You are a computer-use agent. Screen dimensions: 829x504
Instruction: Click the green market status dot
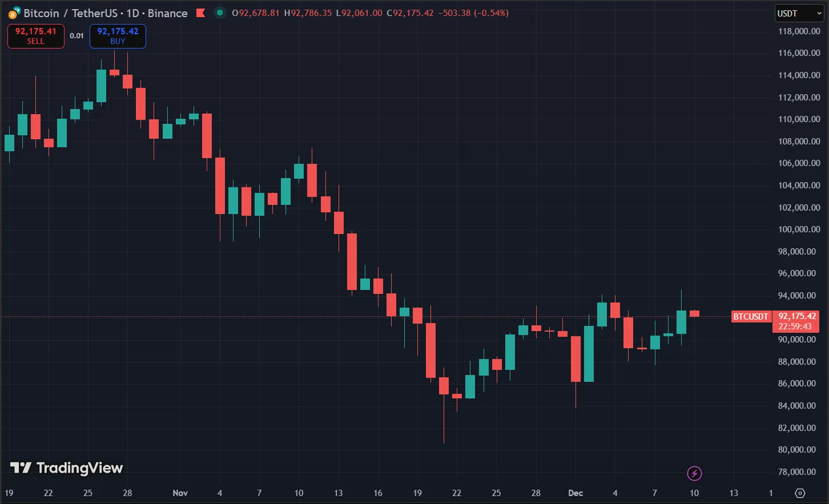click(x=219, y=13)
